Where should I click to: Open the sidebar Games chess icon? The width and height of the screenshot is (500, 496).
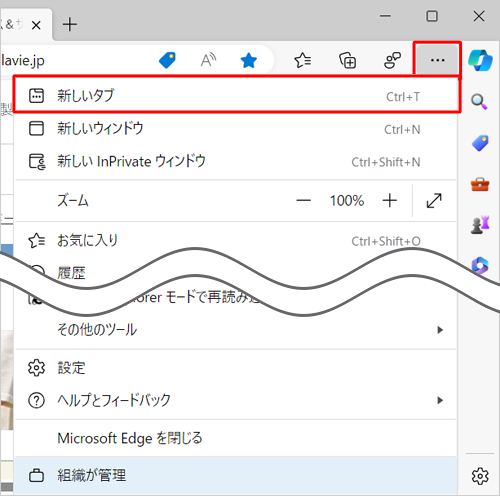coord(480,225)
